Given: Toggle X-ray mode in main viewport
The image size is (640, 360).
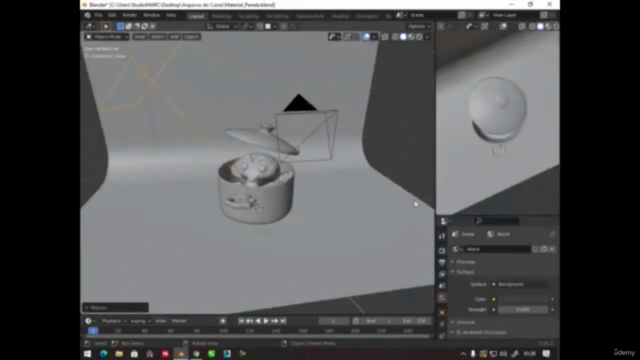Looking at the screenshot, I should pos(384,37).
